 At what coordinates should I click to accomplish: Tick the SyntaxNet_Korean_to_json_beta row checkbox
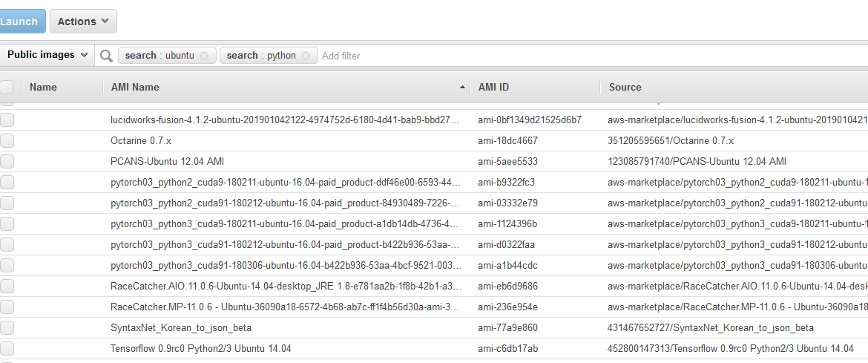[7, 327]
